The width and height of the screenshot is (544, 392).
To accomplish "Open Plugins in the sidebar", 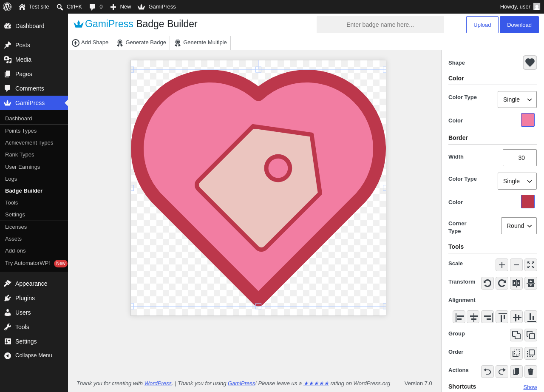I will click(x=34, y=298).
